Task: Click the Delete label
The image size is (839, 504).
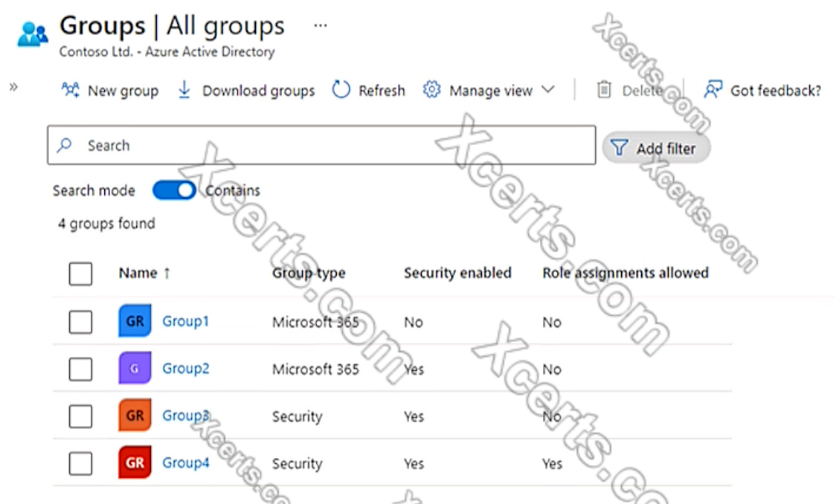Action: click(x=643, y=91)
